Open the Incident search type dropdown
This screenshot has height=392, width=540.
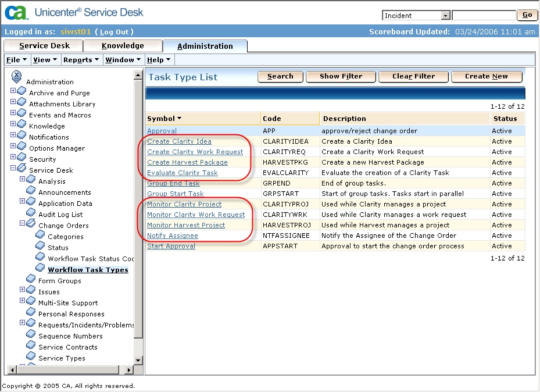pos(446,16)
